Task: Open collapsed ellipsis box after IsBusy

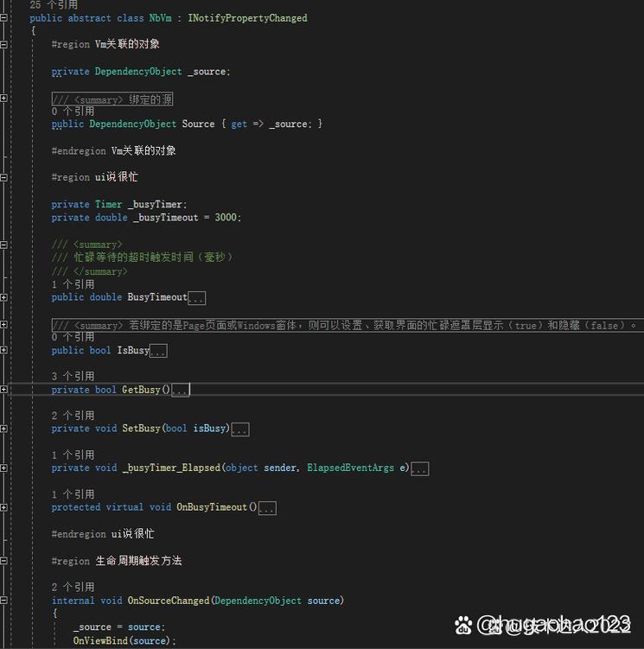Action: [158, 351]
